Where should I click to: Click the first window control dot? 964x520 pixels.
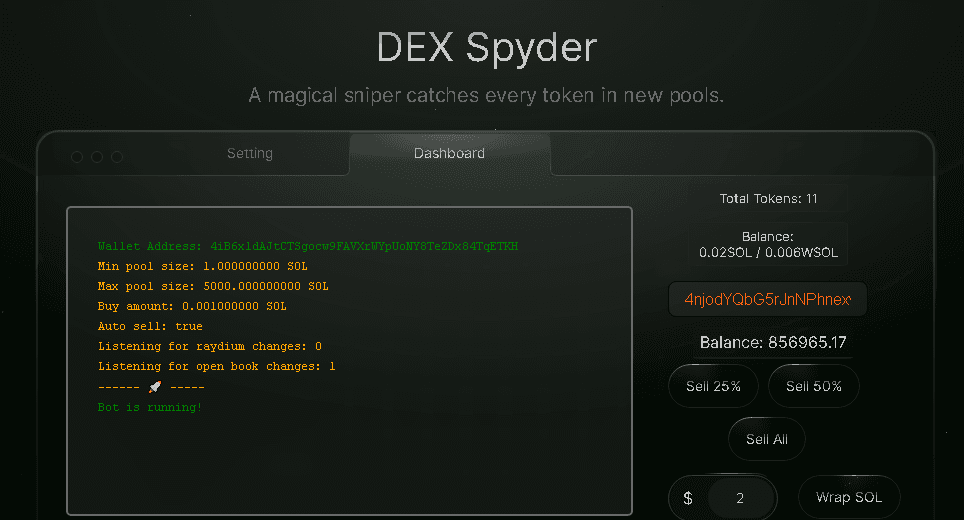(77, 157)
